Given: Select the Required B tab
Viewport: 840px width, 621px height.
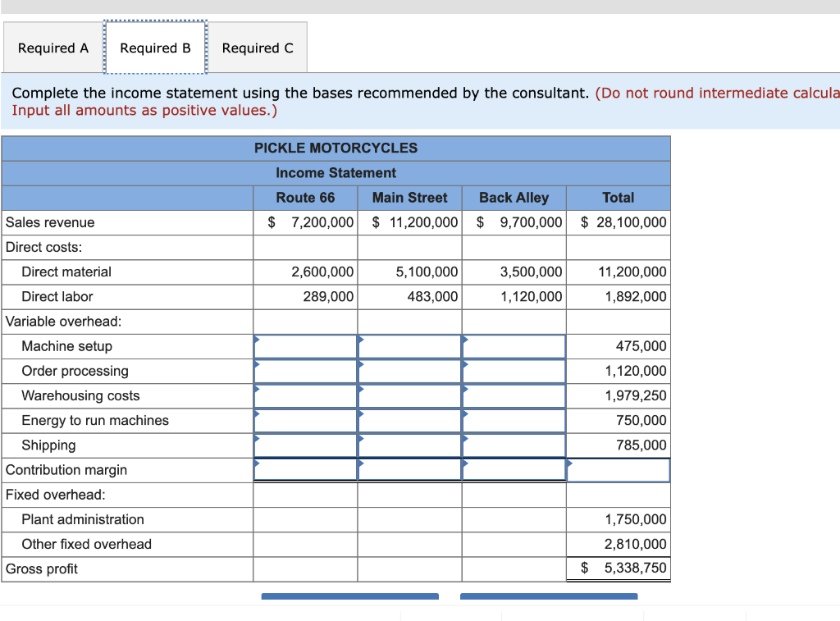Looking at the screenshot, I should pyautogui.click(x=155, y=48).
